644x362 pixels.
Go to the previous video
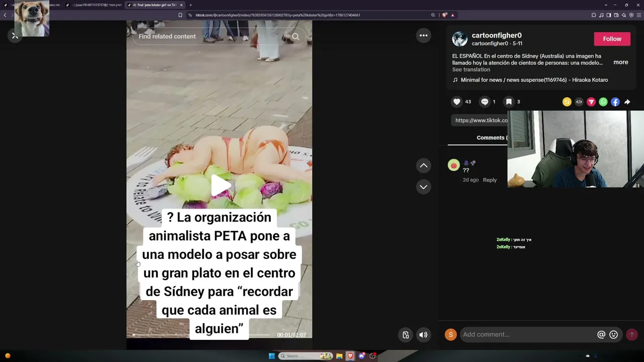(x=424, y=165)
